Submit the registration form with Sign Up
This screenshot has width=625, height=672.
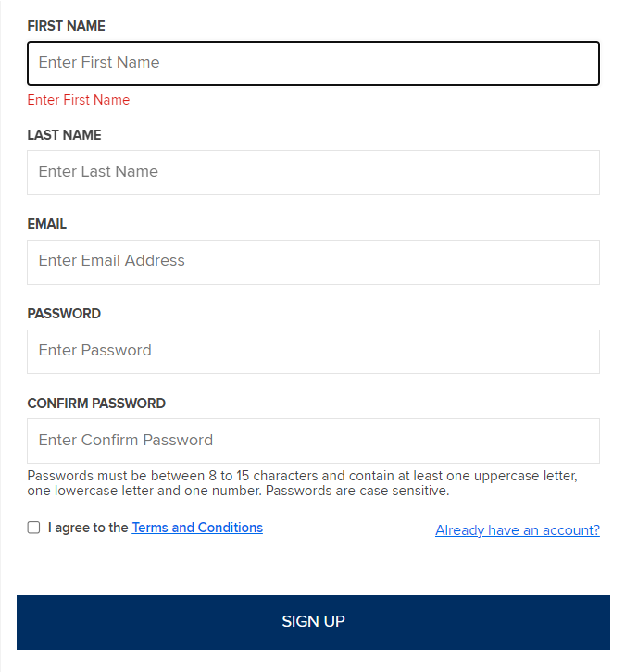click(313, 622)
